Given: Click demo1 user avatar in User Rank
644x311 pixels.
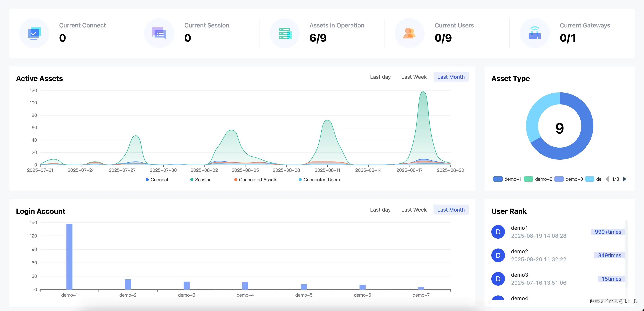Looking at the screenshot, I should point(498,232).
